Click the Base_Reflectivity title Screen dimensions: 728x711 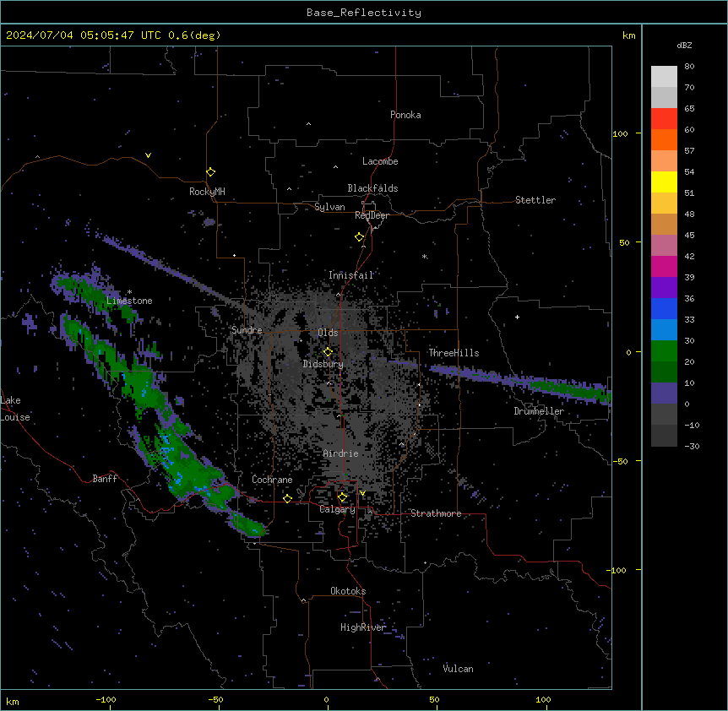364,13
